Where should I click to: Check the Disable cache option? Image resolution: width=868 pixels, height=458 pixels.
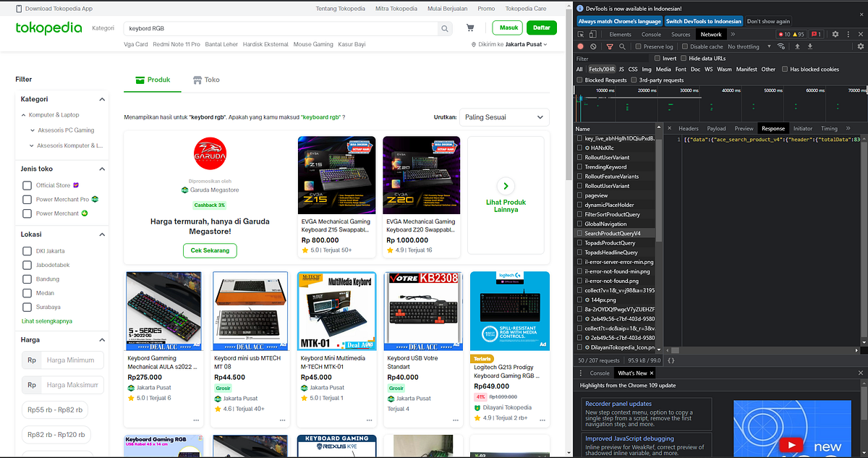click(685, 46)
